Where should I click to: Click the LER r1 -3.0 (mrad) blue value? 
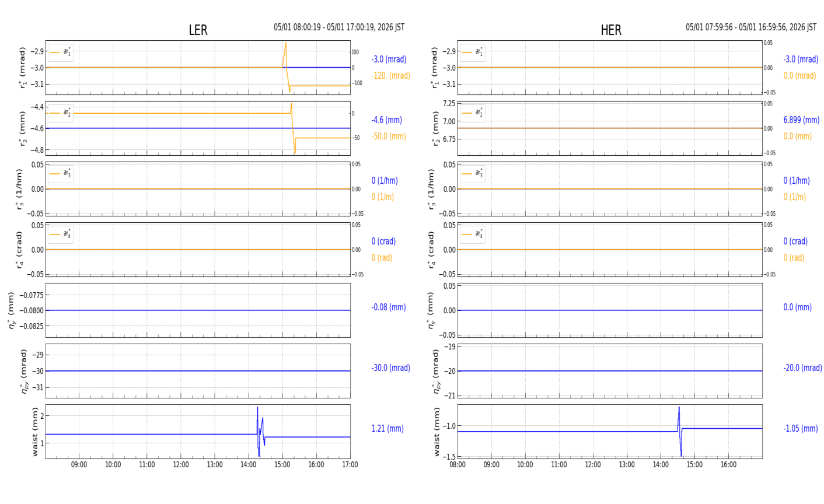389,59
